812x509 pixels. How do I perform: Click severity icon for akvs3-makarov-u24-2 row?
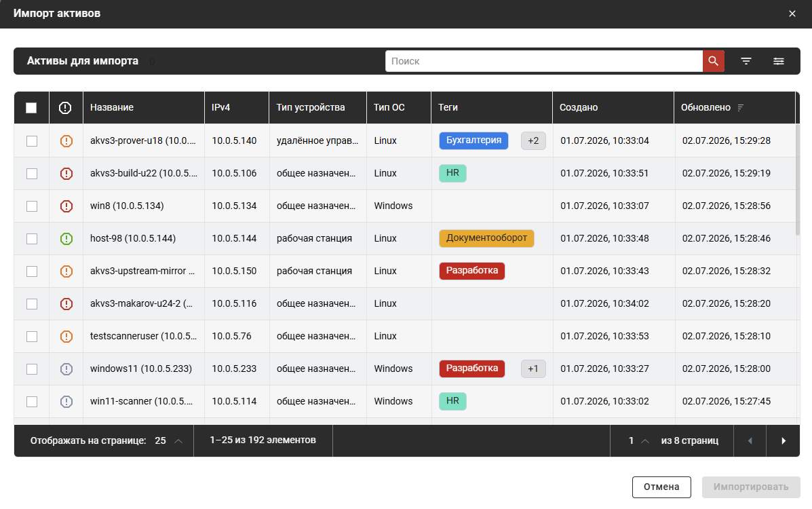click(x=66, y=304)
